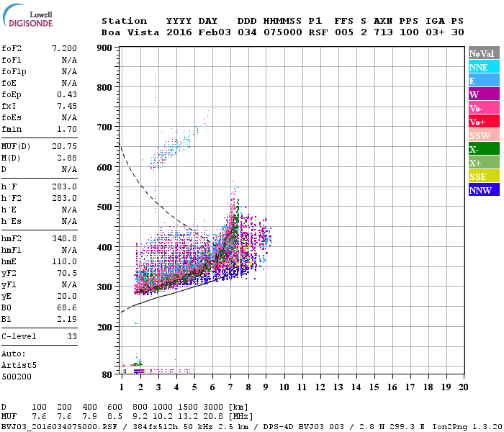
Task: Click the 900 km height axis label
Action: click(104, 48)
